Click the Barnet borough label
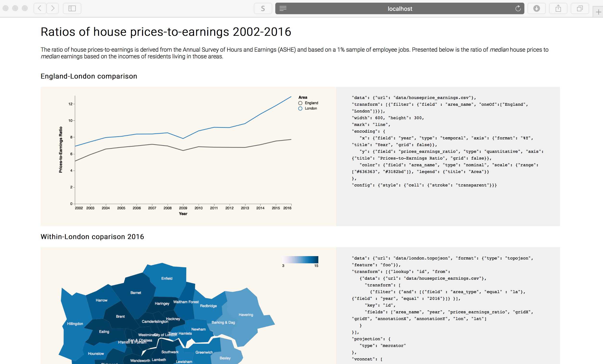 (x=136, y=293)
